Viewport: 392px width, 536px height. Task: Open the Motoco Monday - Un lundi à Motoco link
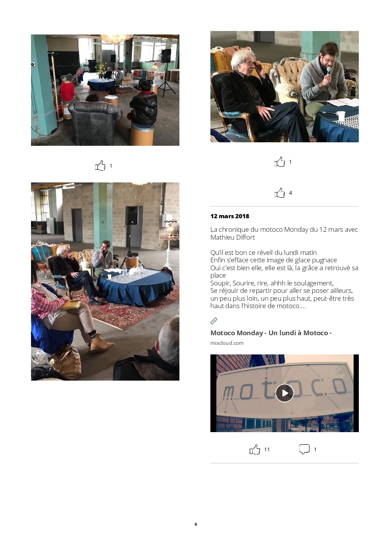[271, 333]
